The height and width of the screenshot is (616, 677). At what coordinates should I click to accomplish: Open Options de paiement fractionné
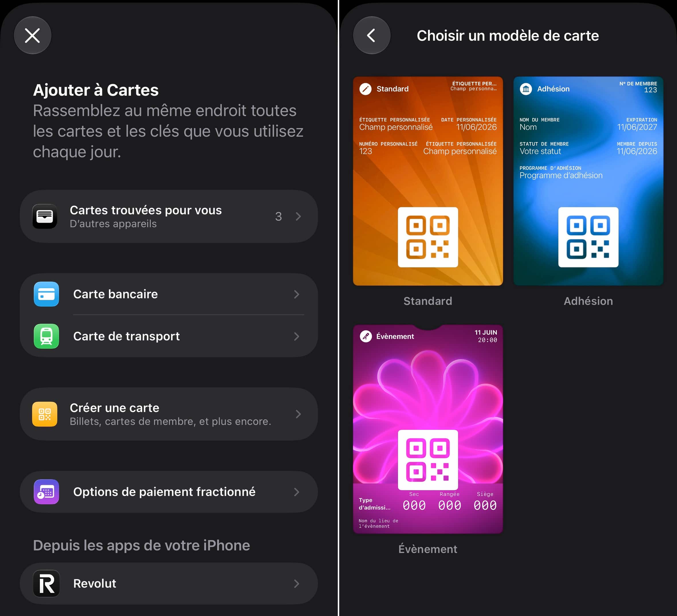point(169,492)
